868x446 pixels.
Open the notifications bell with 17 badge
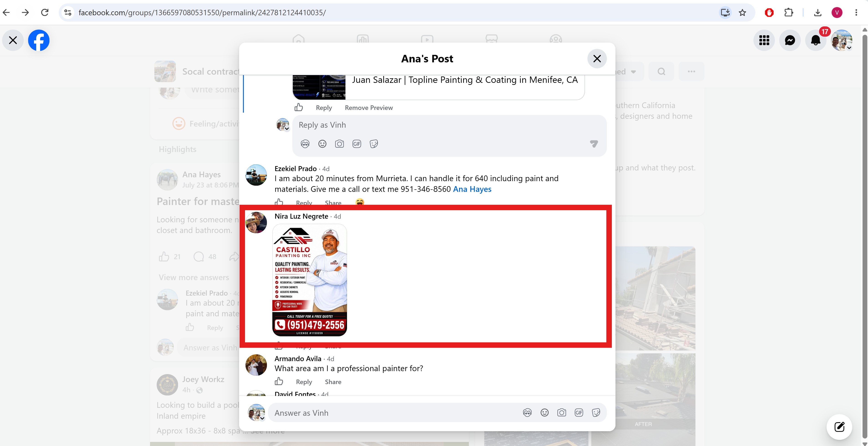coord(815,41)
